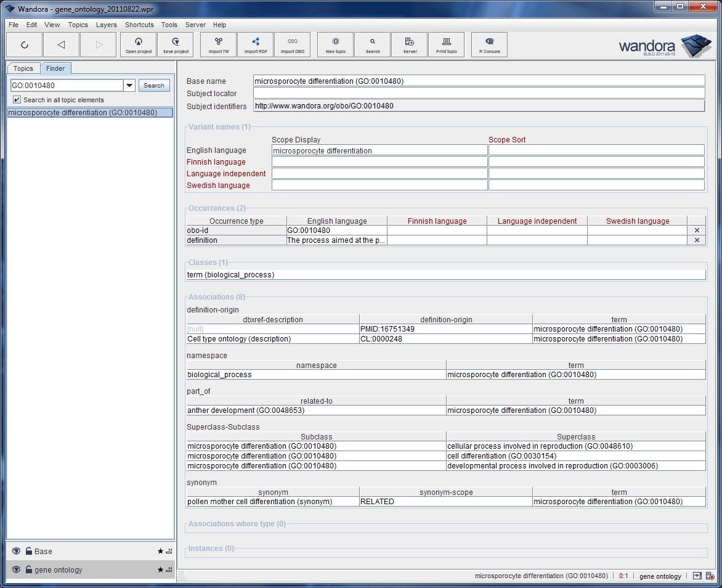Click the Open project toolbar icon

(139, 44)
